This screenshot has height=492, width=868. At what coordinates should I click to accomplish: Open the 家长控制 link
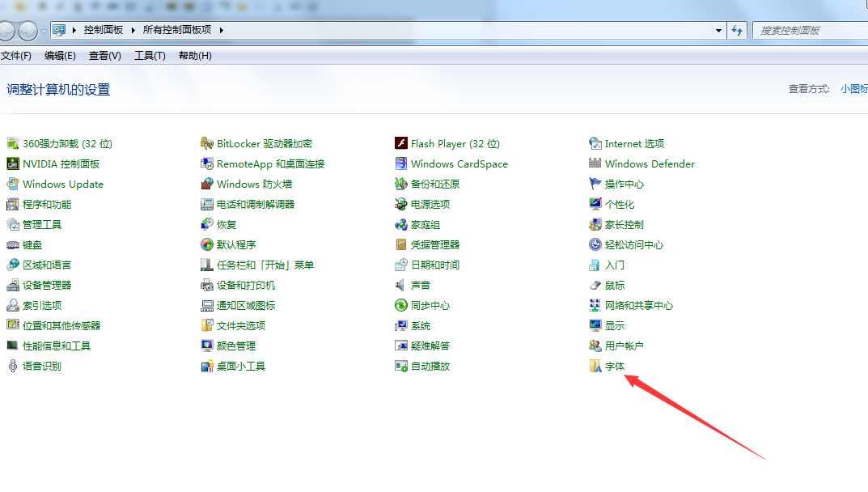click(624, 225)
